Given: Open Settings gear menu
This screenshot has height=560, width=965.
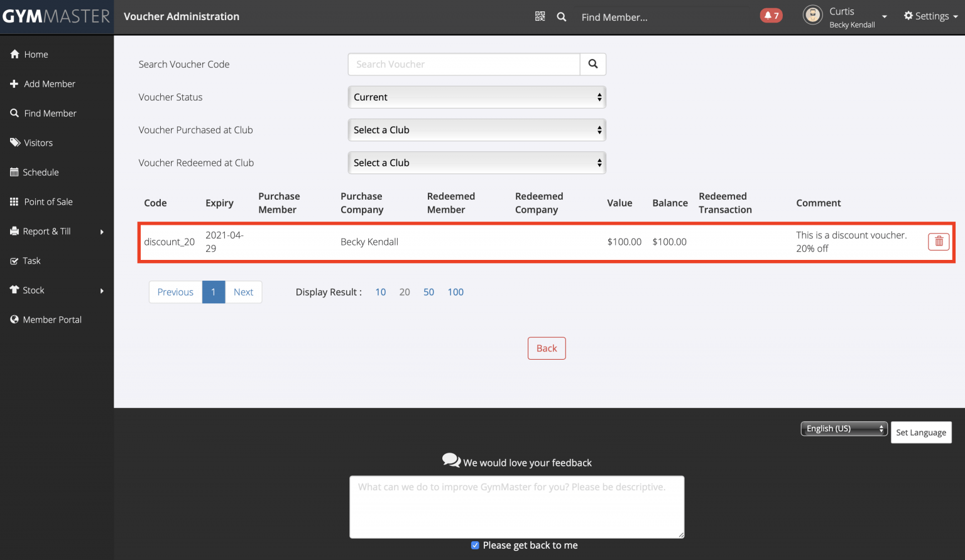Looking at the screenshot, I should (x=930, y=16).
